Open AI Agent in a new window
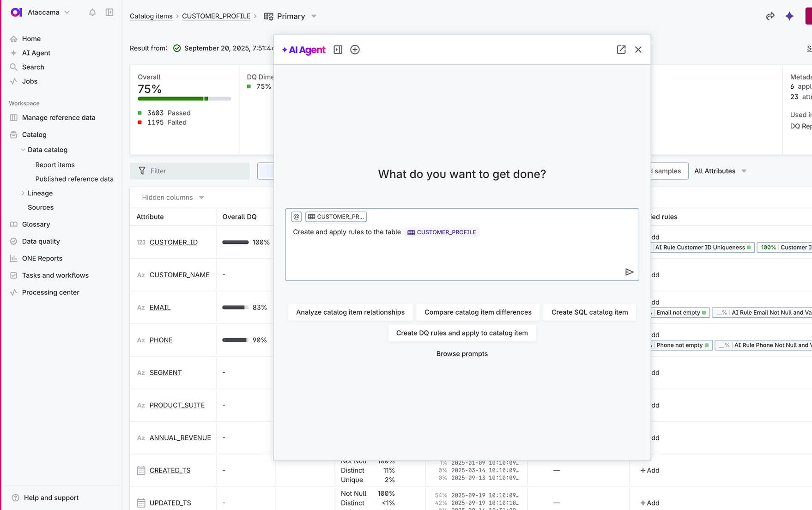Screen dimensions: 812x510 [x=621, y=49]
